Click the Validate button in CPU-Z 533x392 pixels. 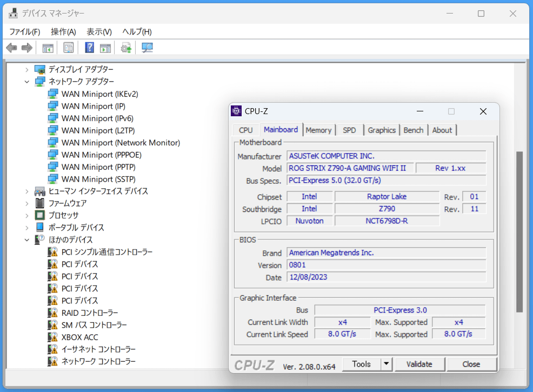tap(419, 364)
